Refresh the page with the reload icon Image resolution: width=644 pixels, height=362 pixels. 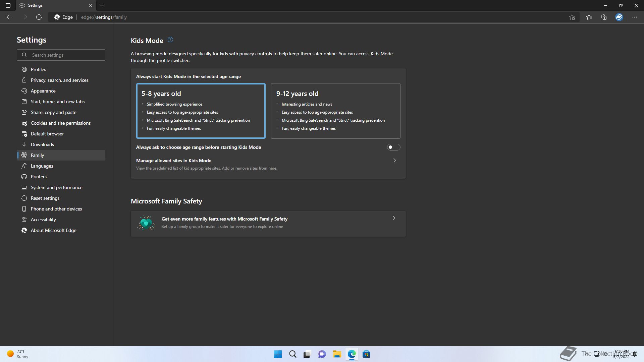point(39,17)
